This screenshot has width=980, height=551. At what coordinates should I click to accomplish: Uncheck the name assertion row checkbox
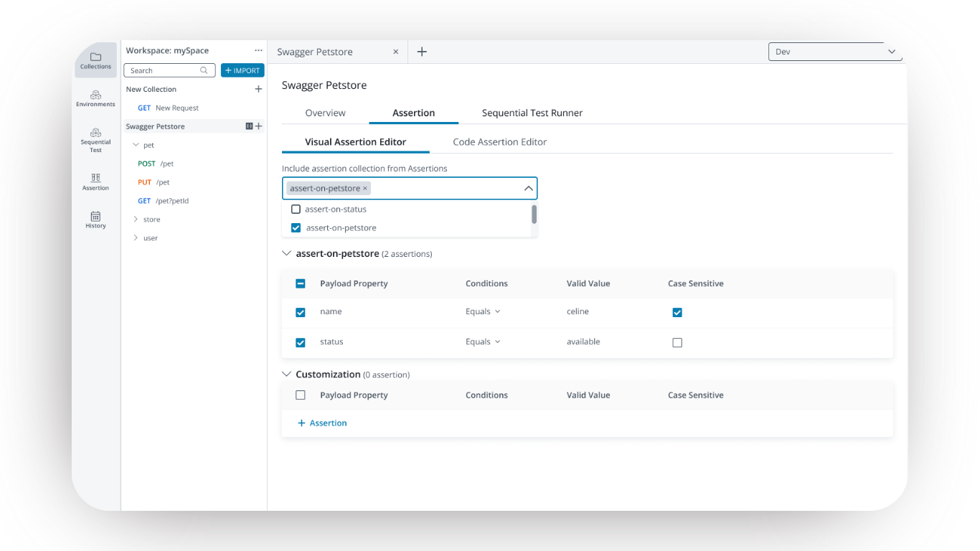click(301, 312)
